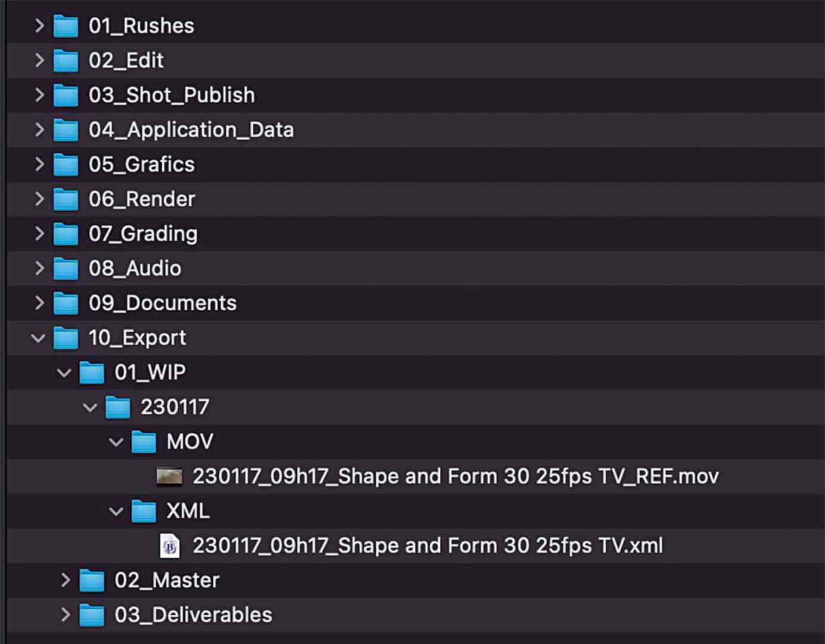Expand the 09_Documents folder

(39, 303)
